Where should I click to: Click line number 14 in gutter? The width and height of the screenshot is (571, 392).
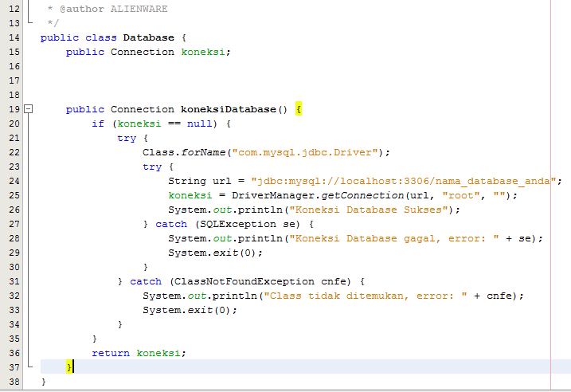(14, 37)
